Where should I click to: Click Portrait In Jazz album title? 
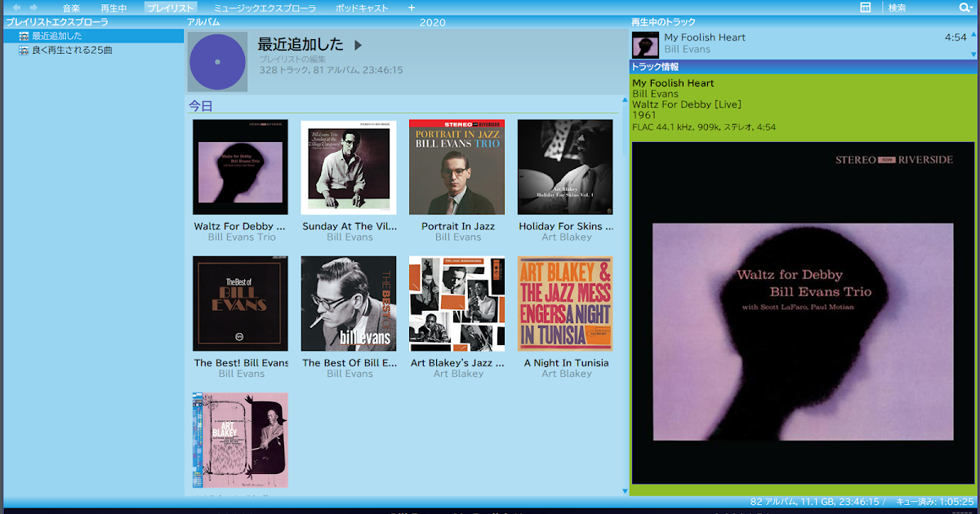click(x=458, y=226)
